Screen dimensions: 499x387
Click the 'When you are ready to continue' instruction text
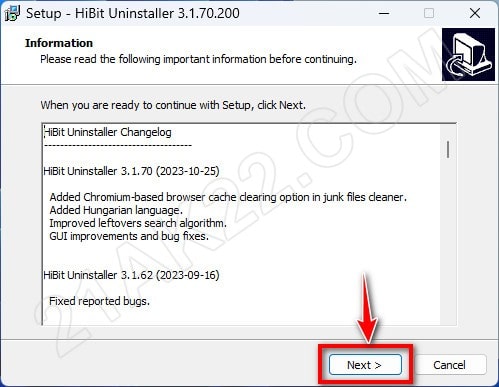[173, 105]
